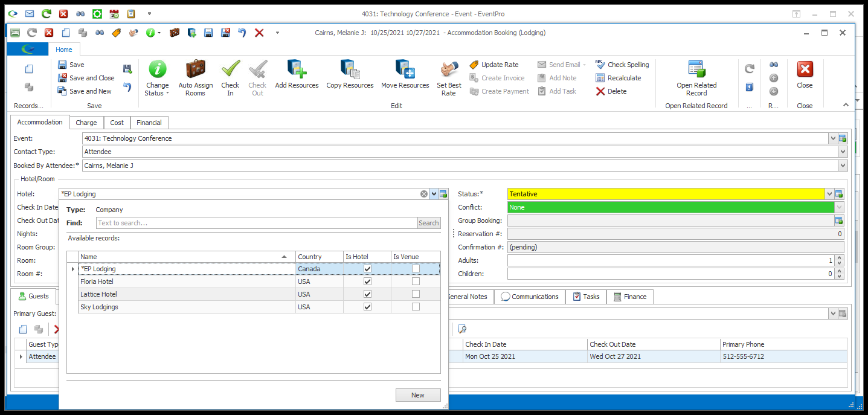Screen dimensions: 868x415
Task: Open the Finance tab
Action: [630, 297]
